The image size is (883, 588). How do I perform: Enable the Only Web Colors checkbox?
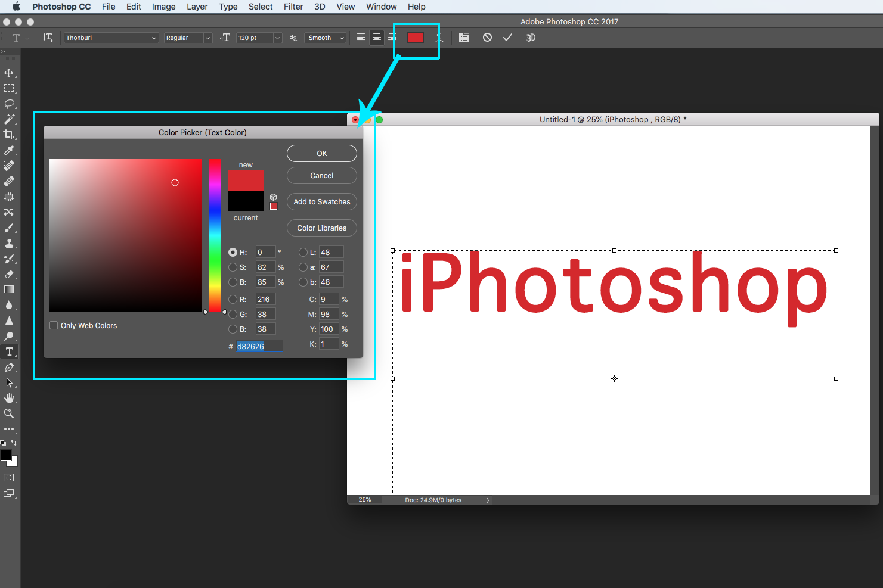pos(54,325)
